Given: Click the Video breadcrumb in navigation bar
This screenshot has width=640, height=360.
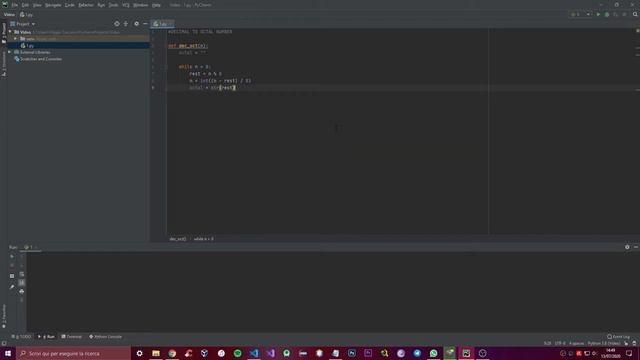Looking at the screenshot, I should pos(9,15).
